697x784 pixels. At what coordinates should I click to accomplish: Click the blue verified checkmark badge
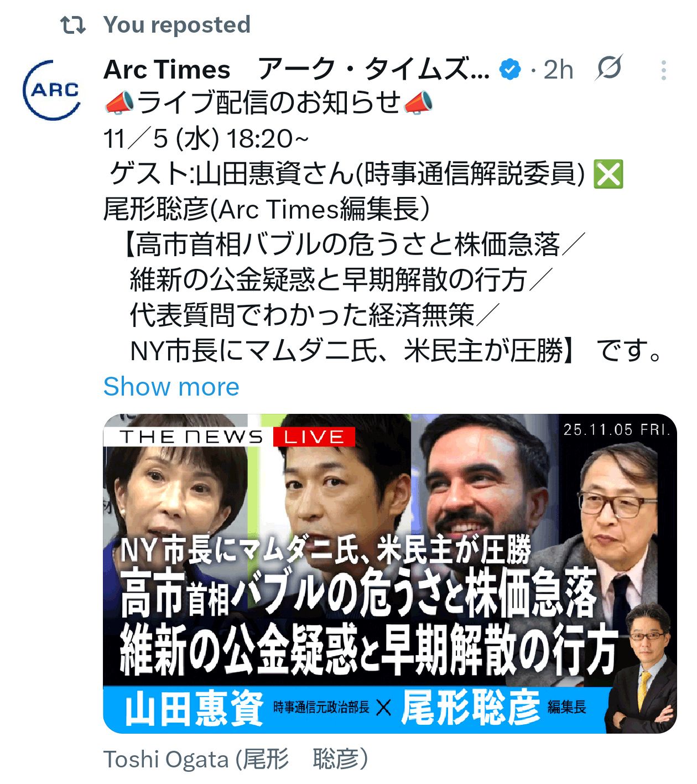click(x=510, y=70)
